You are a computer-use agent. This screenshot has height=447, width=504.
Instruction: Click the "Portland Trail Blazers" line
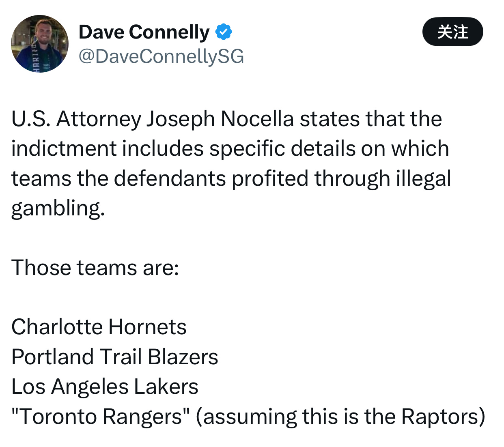tap(115, 357)
